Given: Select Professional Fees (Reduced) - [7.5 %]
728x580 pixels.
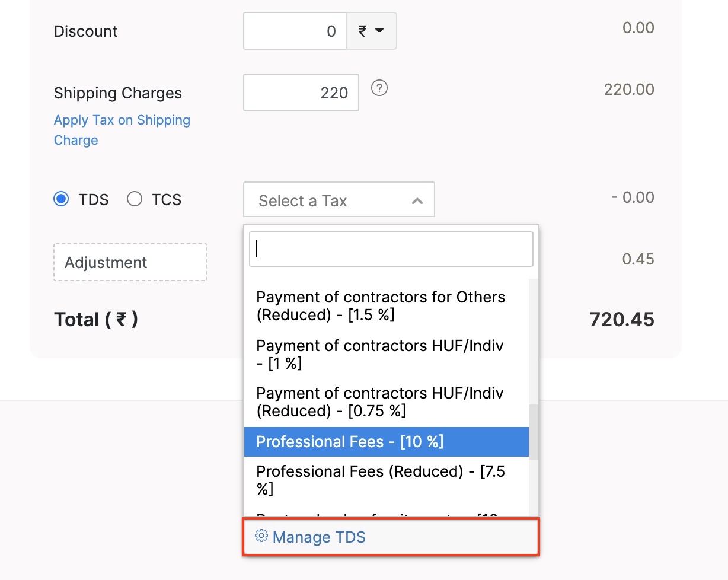Looking at the screenshot, I should click(x=379, y=480).
